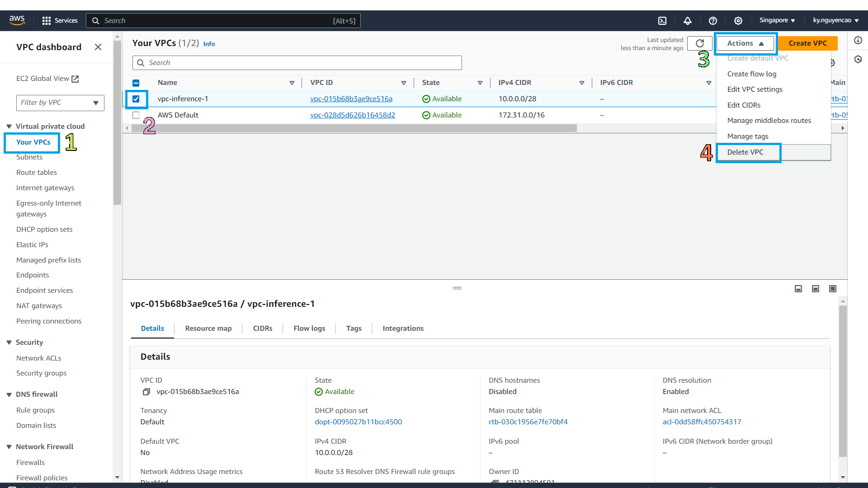The image size is (868, 488).
Task: Switch to the Flow logs tab
Action: 309,328
